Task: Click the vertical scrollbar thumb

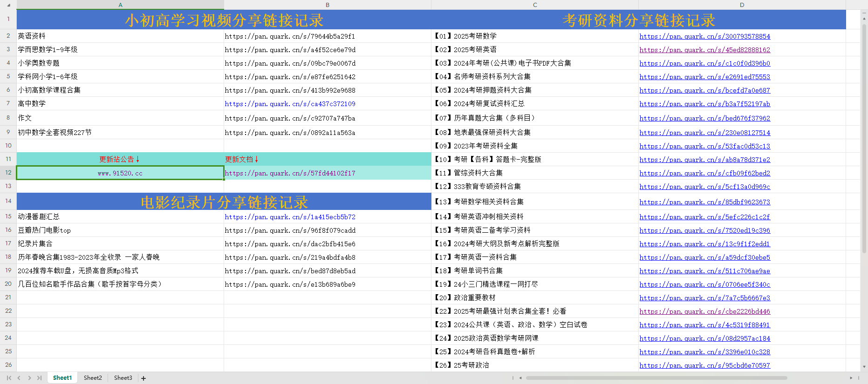Action: click(x=864, y=139)
